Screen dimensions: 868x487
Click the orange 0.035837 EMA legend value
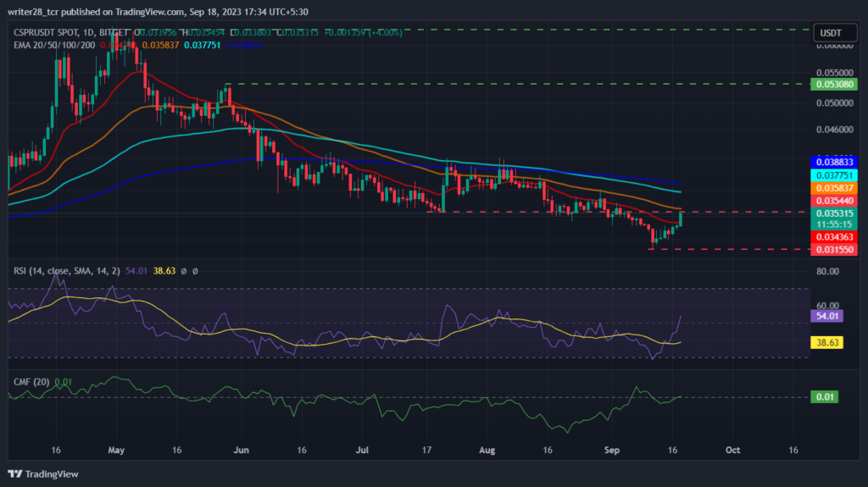[160, 45]
